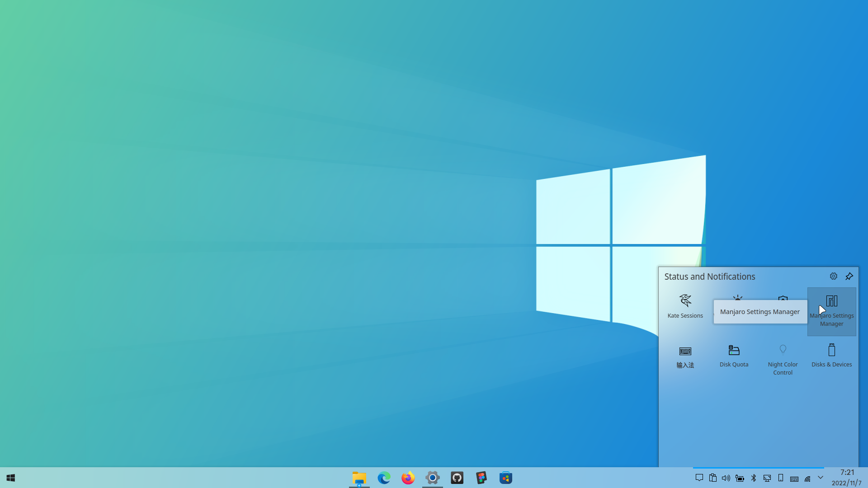The image size is (868, 488).
Task: Click the sun brightness icon behind the tooltip
Action: click(x=737, y=297)
